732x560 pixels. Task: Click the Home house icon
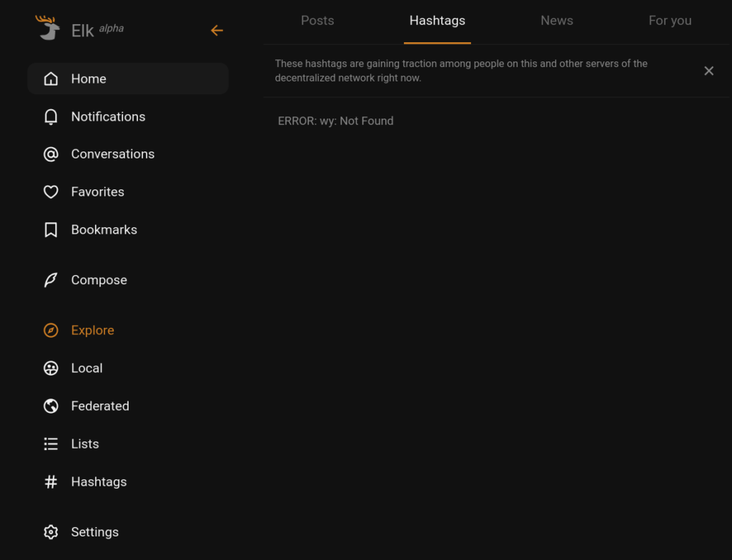51,79
